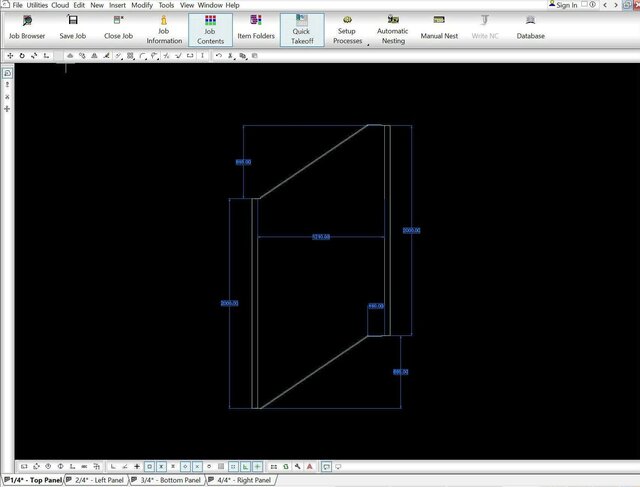The height and width of the screenshot is (487, 640).
Task: Toggle the Quick Takeoff button
Action: point(301,27)
